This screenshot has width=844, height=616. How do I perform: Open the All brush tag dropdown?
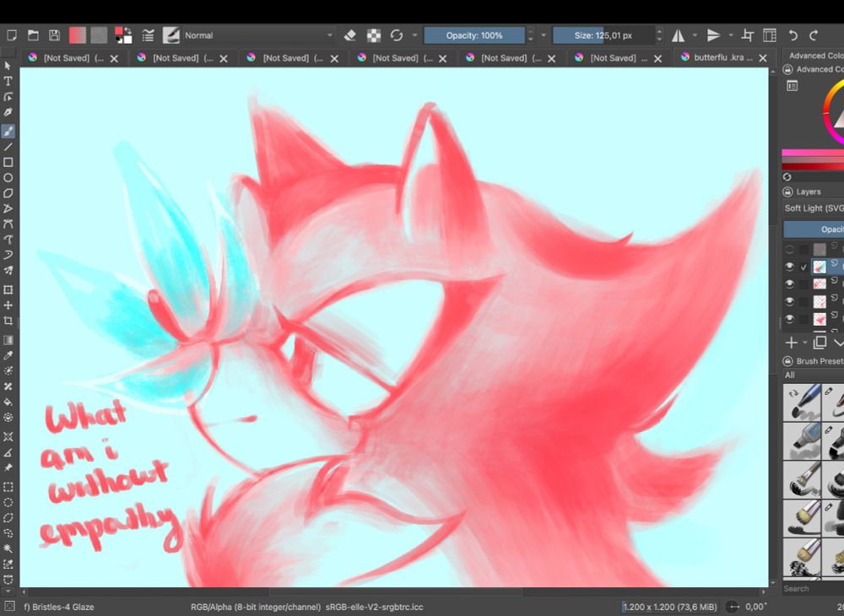tap(814, 375)
